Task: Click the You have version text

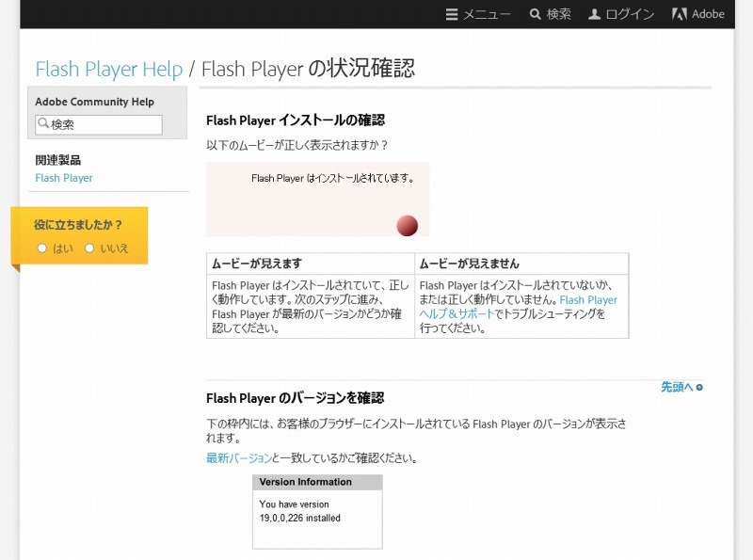Action: (294, 504)
